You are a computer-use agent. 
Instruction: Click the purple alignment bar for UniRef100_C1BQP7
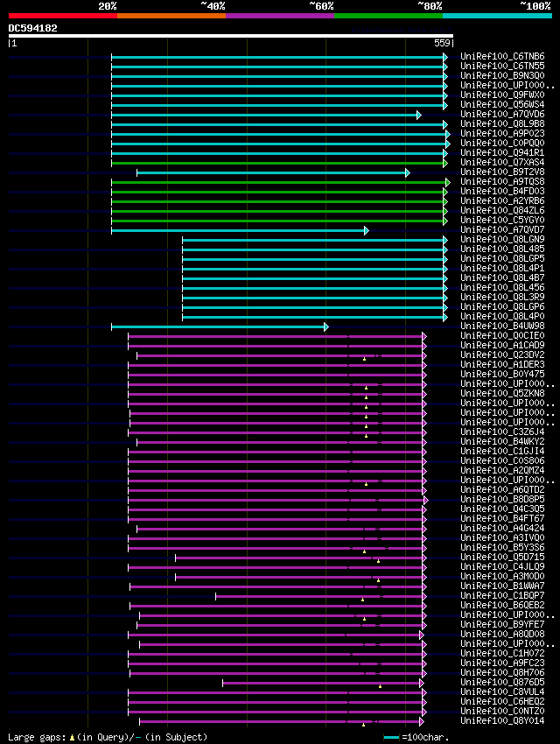[320, 596]
